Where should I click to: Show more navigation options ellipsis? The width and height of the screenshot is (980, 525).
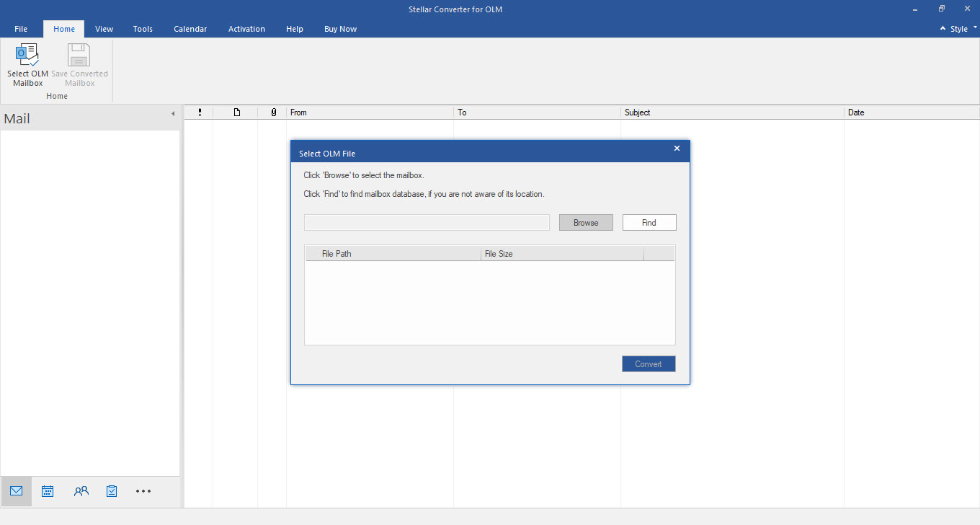(143, 491)
